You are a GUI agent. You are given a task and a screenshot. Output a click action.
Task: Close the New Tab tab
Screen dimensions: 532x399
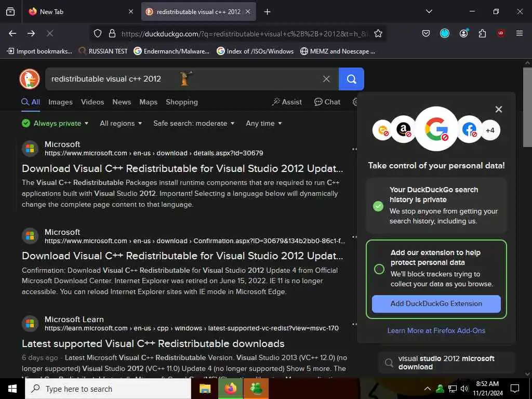[131, 11]
